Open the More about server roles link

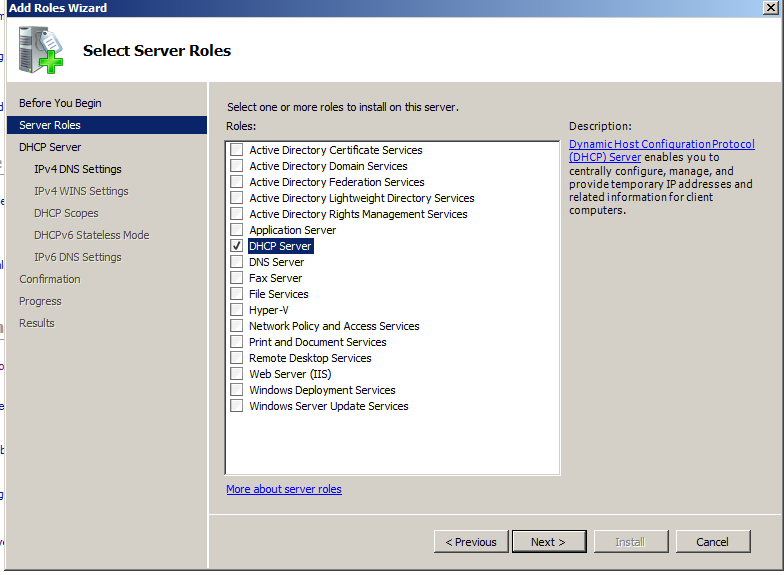[284, 489]
